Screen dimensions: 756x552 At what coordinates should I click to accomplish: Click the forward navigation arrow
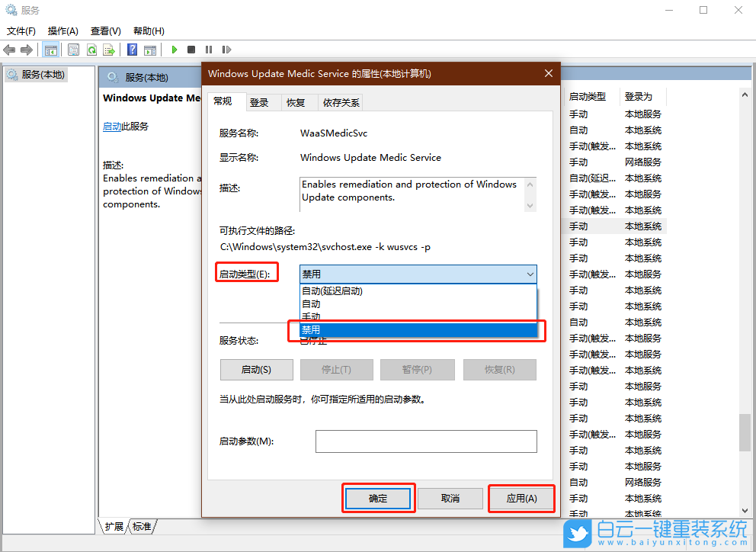[x=25, y=50]
